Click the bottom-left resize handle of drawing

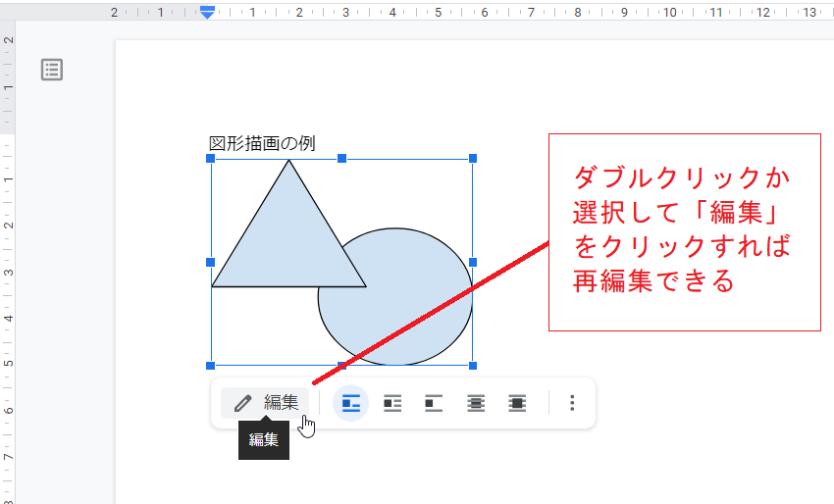point(210,366)
